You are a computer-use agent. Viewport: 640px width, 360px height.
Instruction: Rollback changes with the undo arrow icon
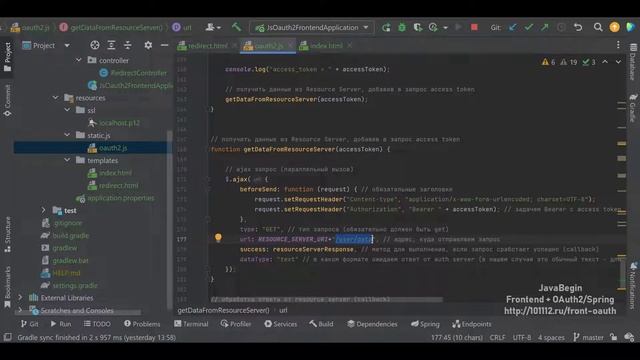[578, 27]
